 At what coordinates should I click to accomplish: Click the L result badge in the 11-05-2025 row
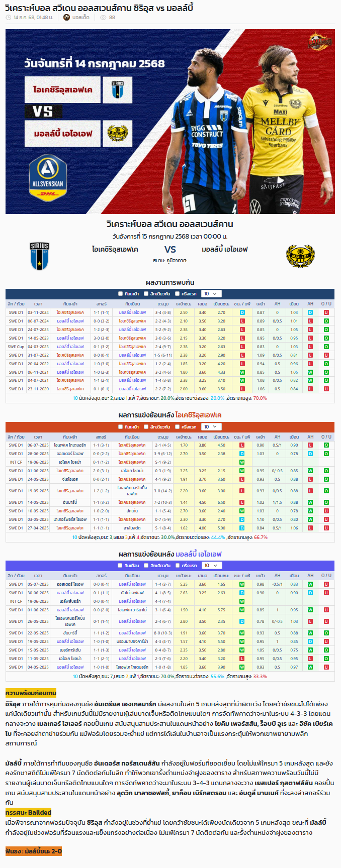click(x=242, y=659)
